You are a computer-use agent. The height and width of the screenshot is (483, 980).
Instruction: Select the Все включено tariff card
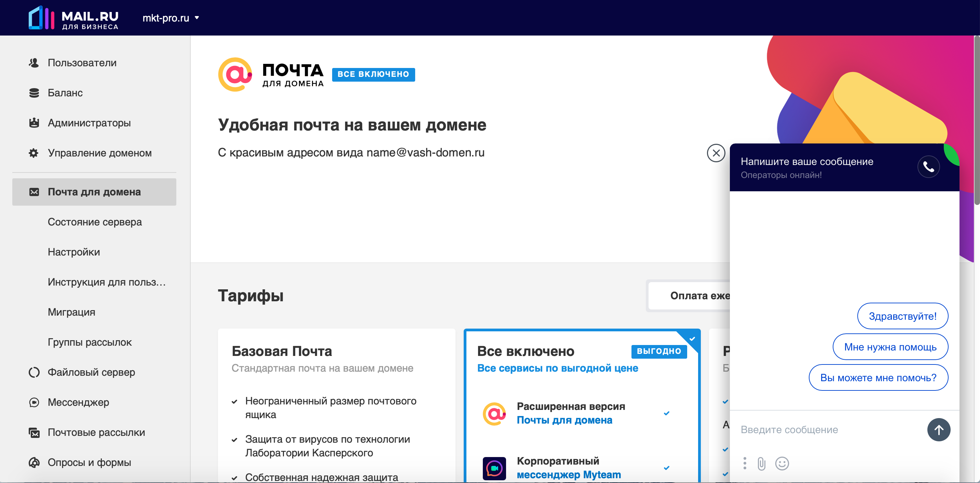tap(582, 405)
